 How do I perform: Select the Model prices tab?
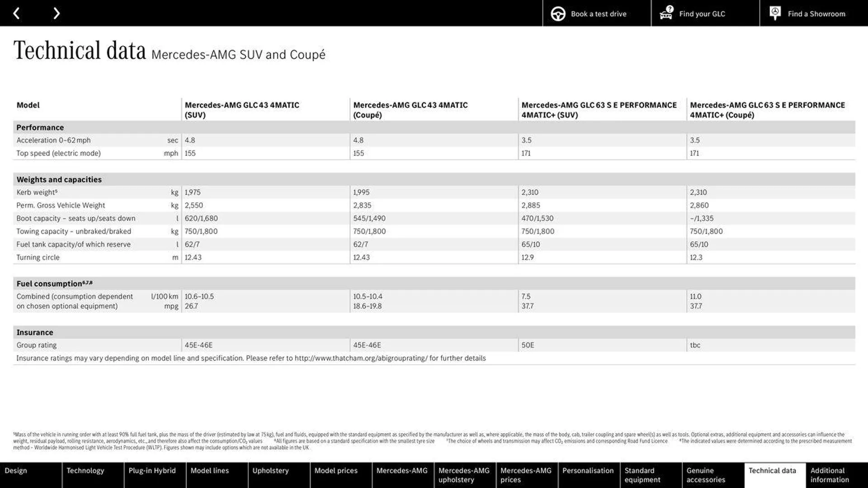click(340, 475)
